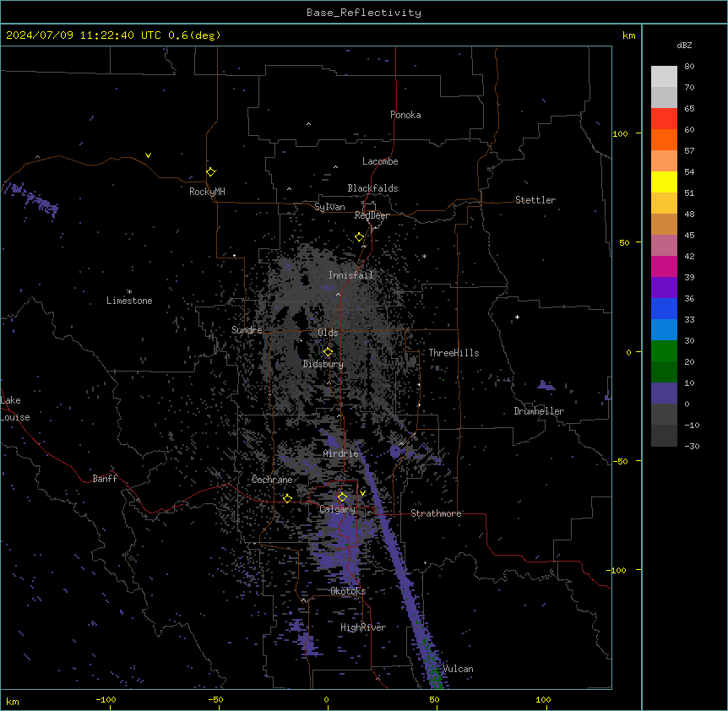Image resolution: width=728 pixels, height=711 pixels.
Task: Click the HighRiver town label
Action: pyautogui.click(x=362, y=627)
